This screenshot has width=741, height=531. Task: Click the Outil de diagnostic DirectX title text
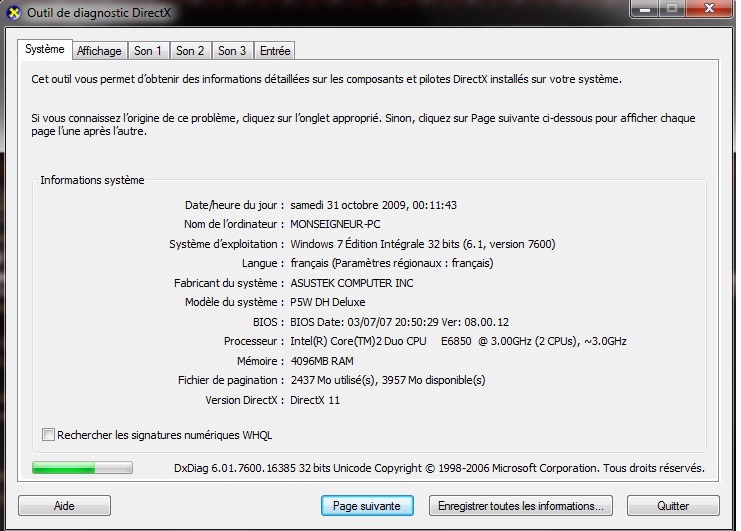[99, 13]
